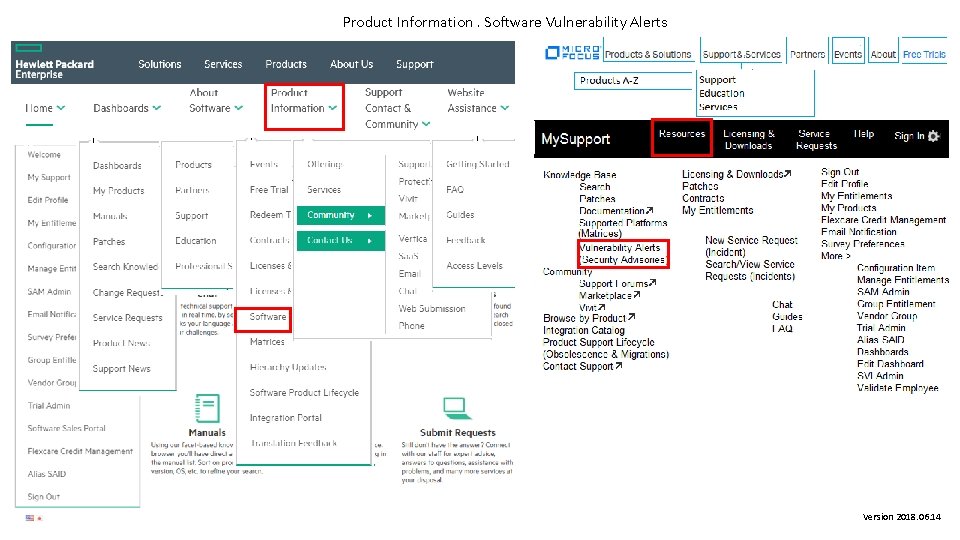Open Browse by Product link
The height and width of the screenshot is (540, 960).
coord(588,318)
